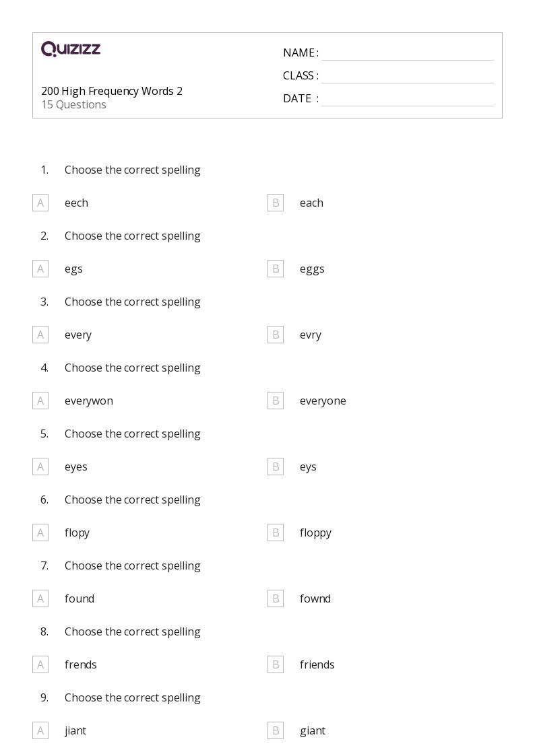Check box B next to 'eggs'
This screenshot has width=535, height=756.
point(276,269)
